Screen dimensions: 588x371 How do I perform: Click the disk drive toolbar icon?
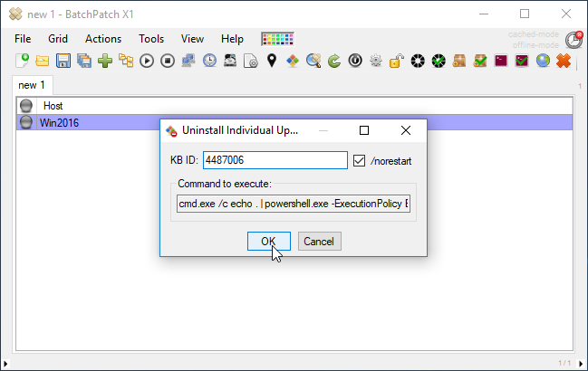tap(230, 61)
